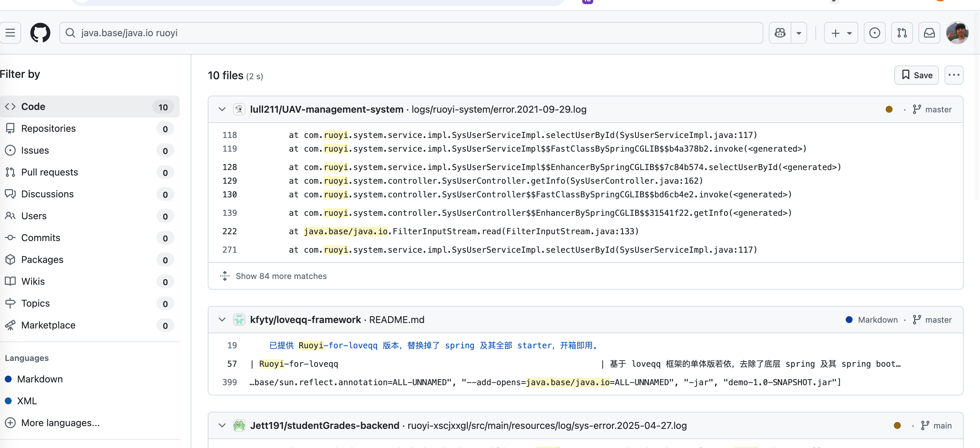The width and height of the screenshot is (980, 448).
Task: Click More languages option
Action: (x=60, y=422)
